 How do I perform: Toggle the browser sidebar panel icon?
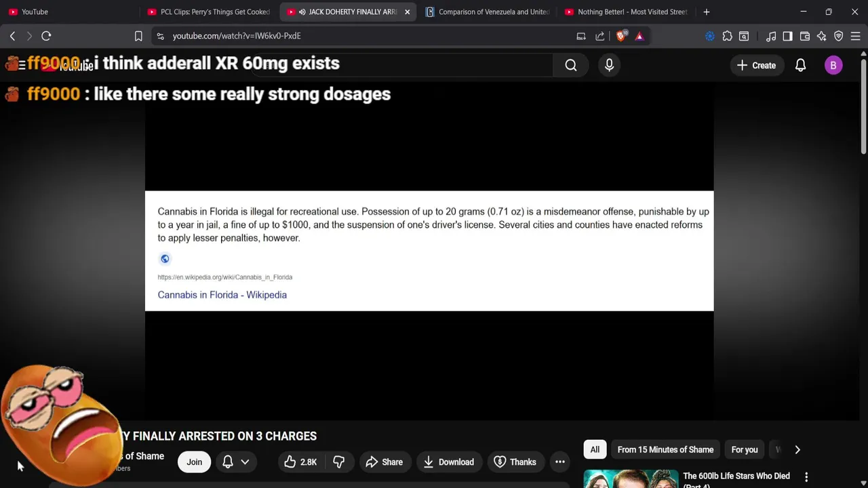click(x=787, y=36)
